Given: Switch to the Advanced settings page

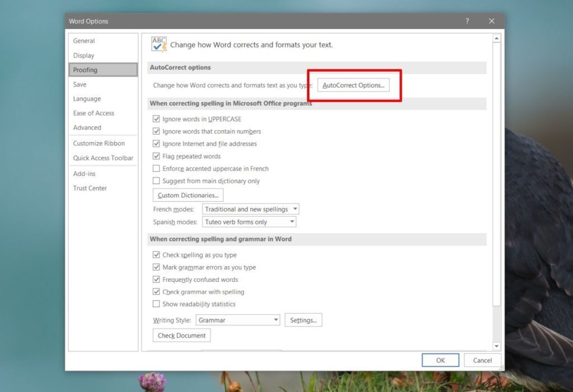Looking at the screenshot, I should 87,127.
